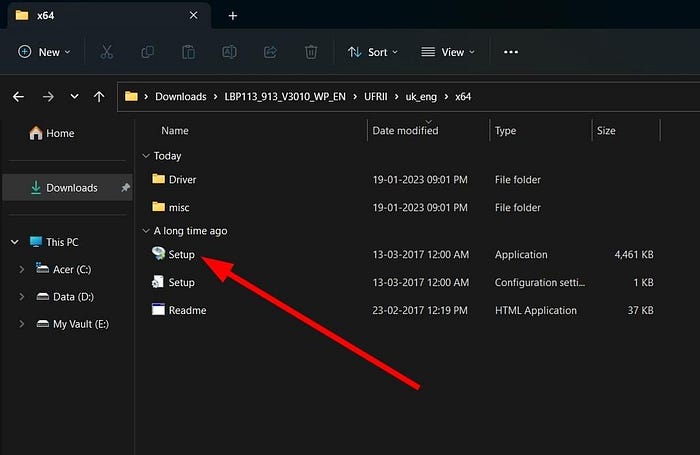Click the folder icon in address bar
The width and height of the screenshot is (700, 455).
(131, 96)
